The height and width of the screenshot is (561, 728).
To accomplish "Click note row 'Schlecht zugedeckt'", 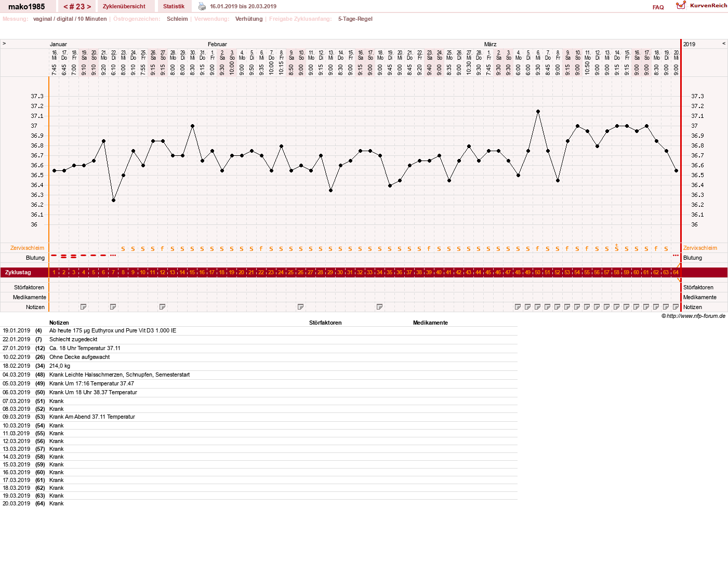I will (x=73, y=339).
